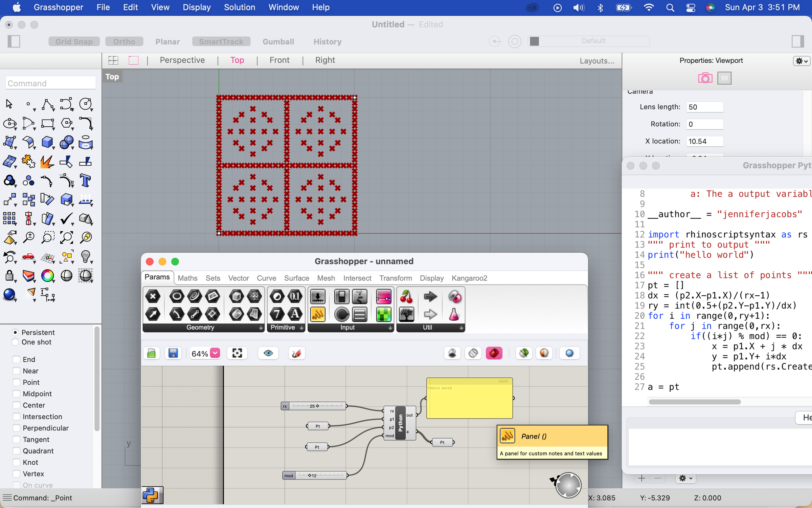Select the Circle tool

[86, 104]
